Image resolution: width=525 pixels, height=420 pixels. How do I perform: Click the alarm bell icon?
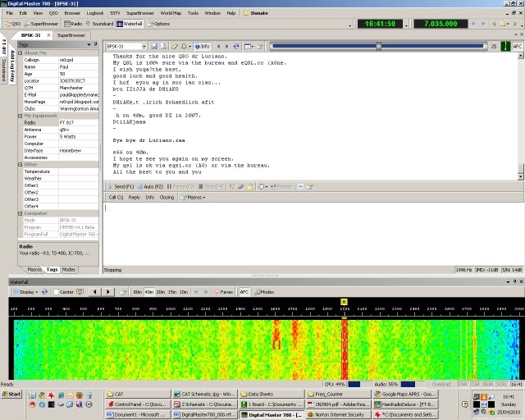(184, 47)
